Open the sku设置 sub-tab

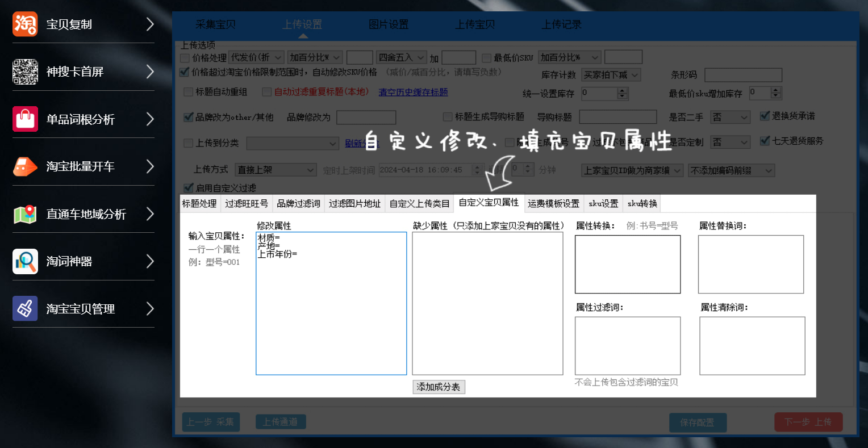[x=603, y=203]
